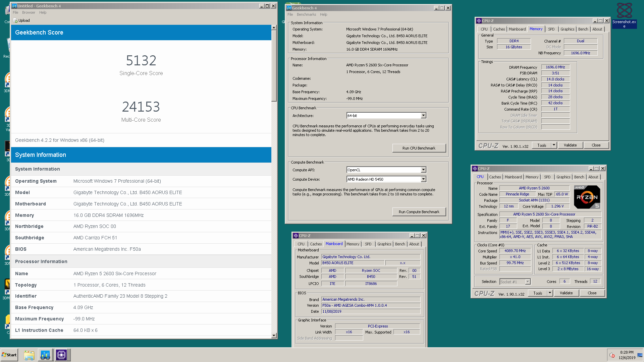The image size is (644, 362).
Task: Click Validate in CPU-Z CPU window
Action: coord(566,293)
